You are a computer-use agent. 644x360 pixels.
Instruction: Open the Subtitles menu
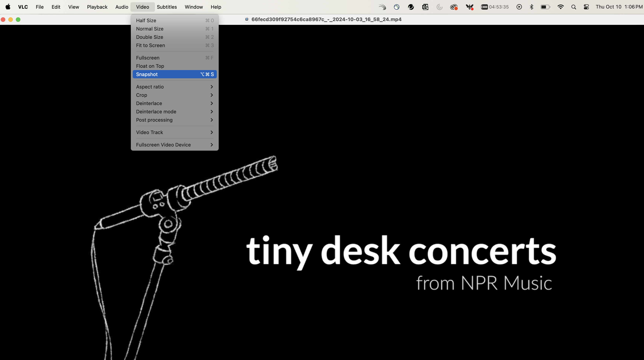(x=167, y=7)
